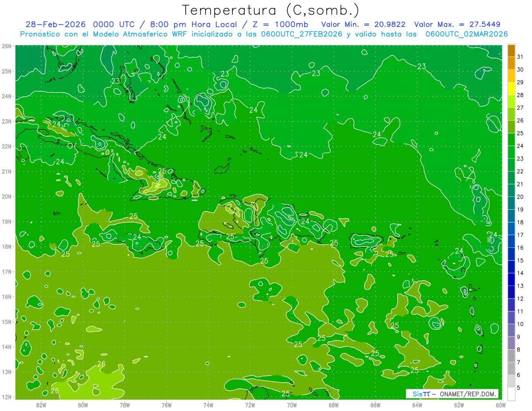Click the '23N' latitude axis label

(x=7, y=121)
